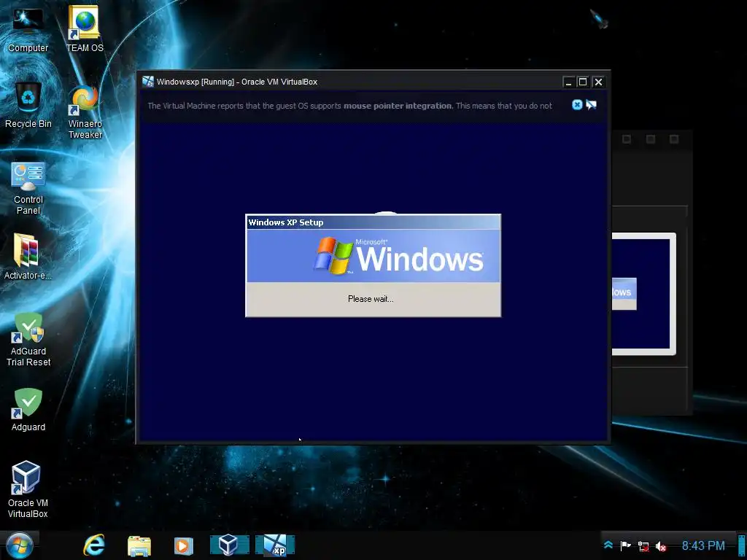
Task: Minimize the Windowsxp VirtualBox window
Action: pos(568,82)
